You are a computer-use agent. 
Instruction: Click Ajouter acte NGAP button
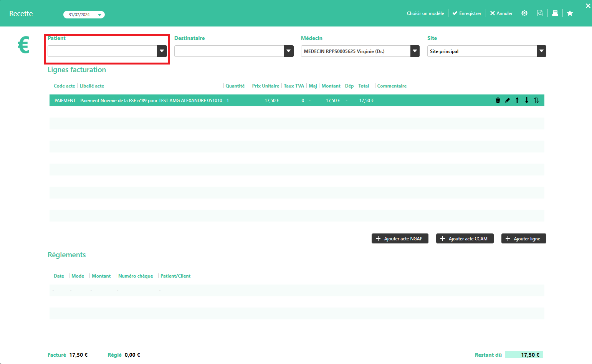(400, 238)
